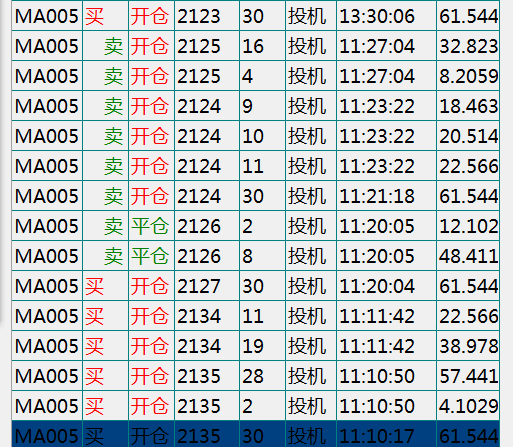Image resolution: width=513 pixels, height=447 pixels.
Task: Click the sell row with quantity 16
Action: pos(256,46)
